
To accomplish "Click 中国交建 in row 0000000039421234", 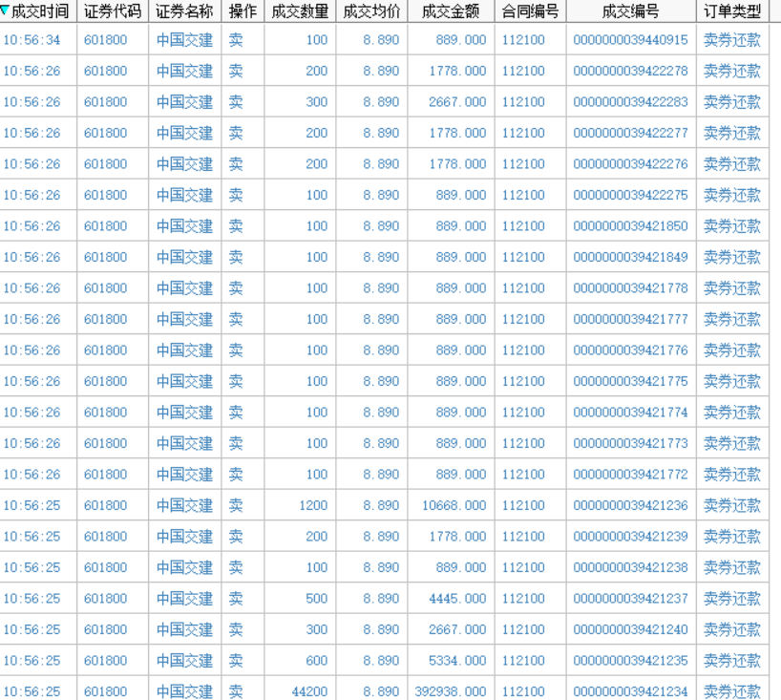I will tap(185, 691).
